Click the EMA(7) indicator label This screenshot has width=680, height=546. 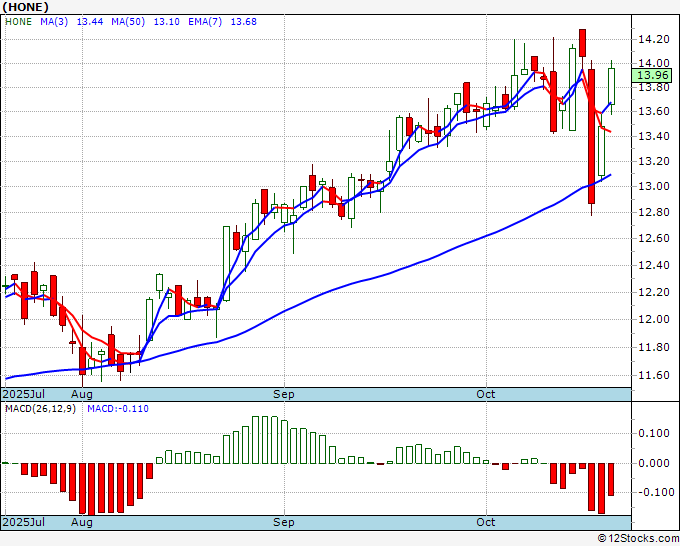[205, 22]
